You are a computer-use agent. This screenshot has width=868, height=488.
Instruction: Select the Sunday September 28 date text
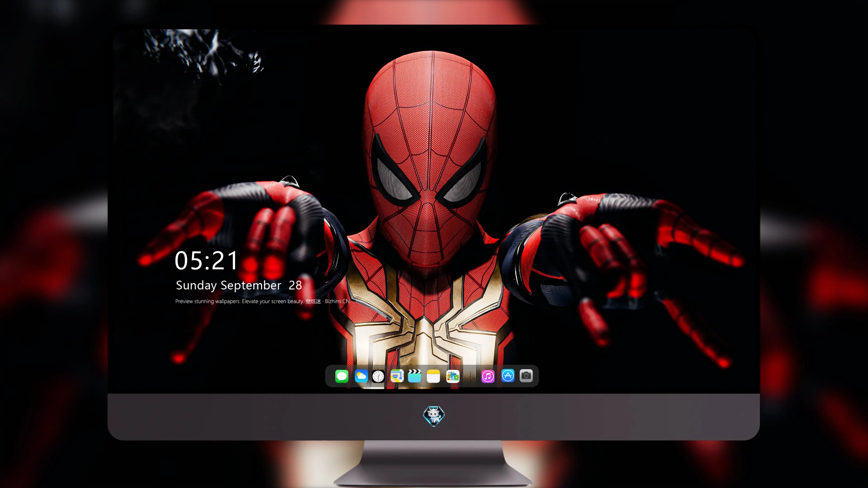click(x=239, y=286)
